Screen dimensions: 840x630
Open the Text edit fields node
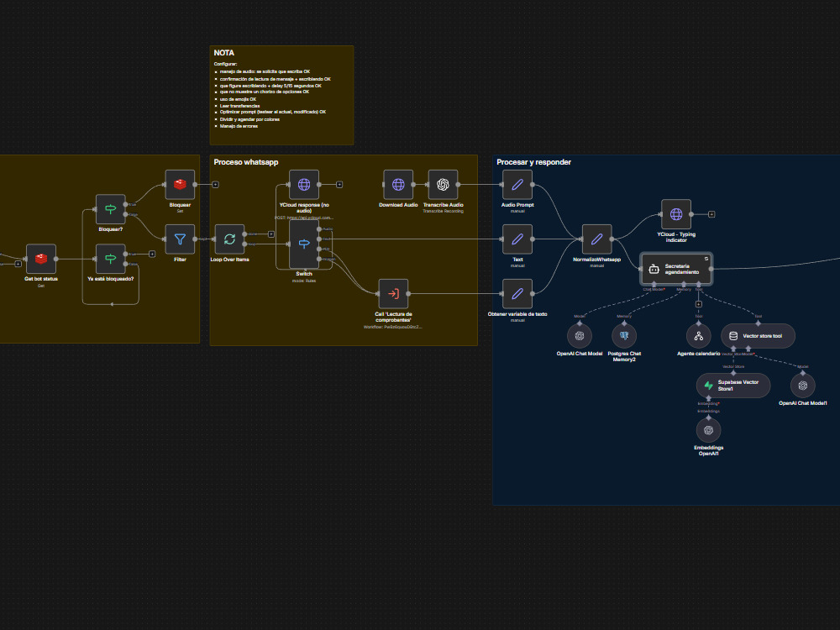(517, 239)
